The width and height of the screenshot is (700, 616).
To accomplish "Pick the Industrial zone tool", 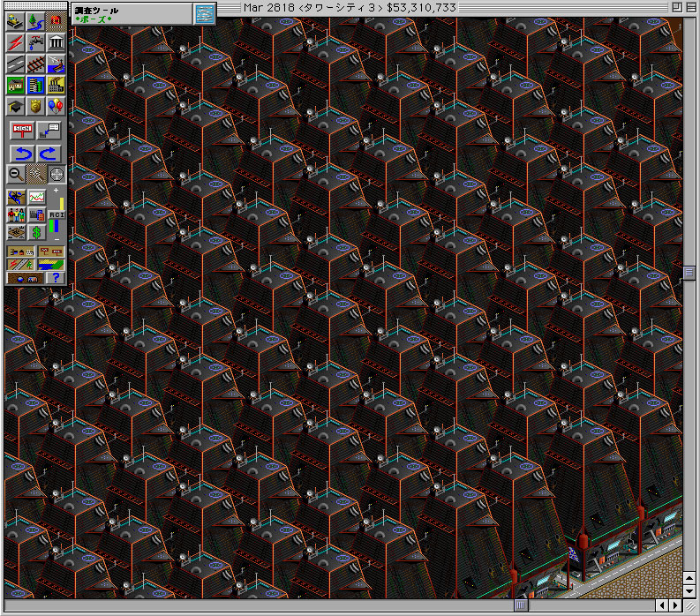I will pos(56,85).
